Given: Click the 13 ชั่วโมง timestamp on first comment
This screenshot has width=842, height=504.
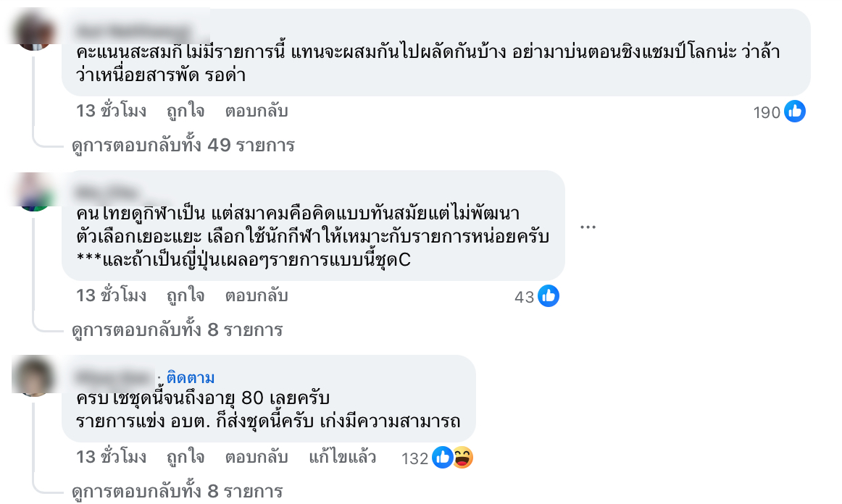Looking at the screenshot, I should point(111,111).
